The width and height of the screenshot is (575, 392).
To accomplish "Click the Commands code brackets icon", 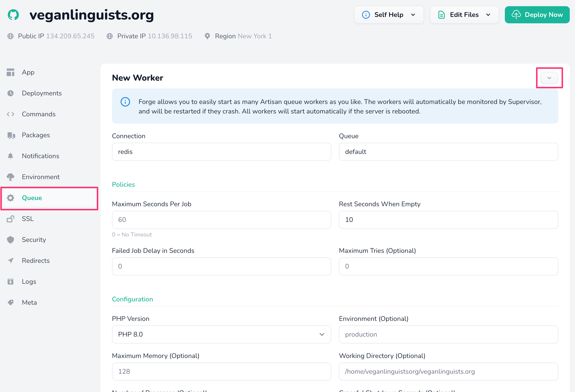I will (x=10, y=114).
